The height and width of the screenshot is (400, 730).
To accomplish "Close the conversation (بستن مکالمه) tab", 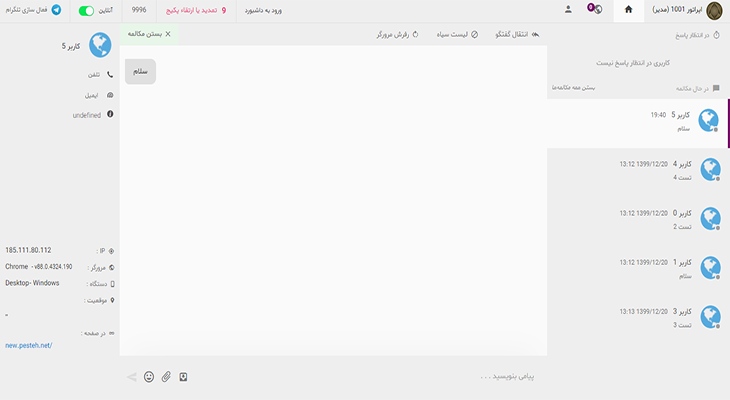I will [x=149, y=34].
